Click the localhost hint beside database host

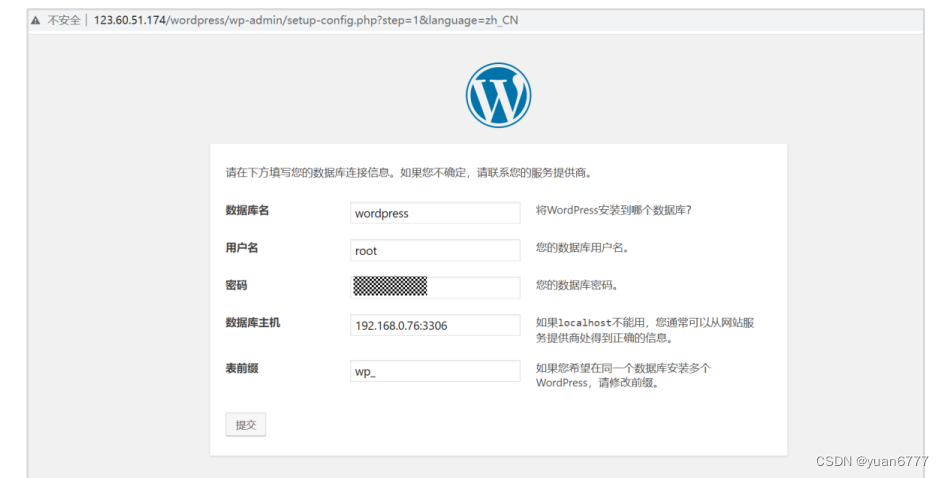pyautogui.click(x=645, y=330)
